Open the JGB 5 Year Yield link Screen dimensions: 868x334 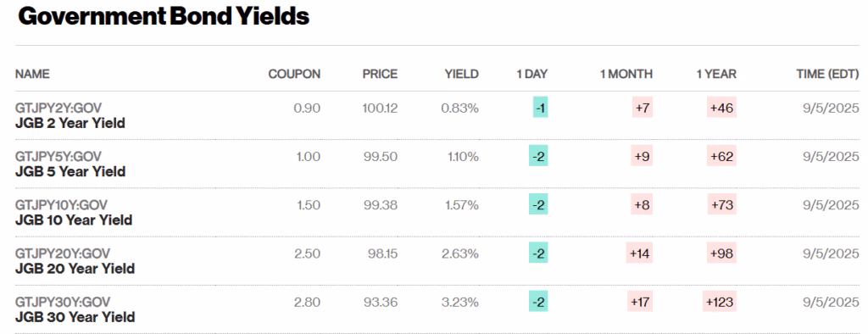click(x=70, y=172)
